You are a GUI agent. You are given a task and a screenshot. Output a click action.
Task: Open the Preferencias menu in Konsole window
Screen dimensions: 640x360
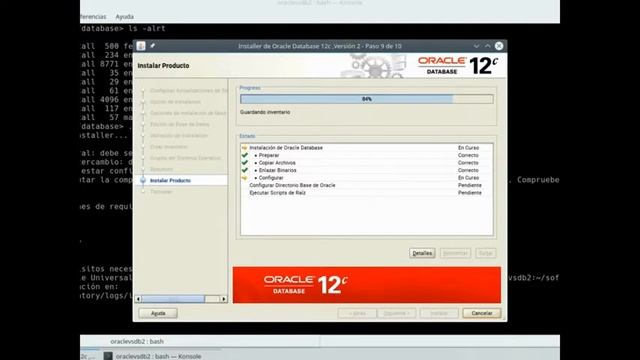coord(93,17)
